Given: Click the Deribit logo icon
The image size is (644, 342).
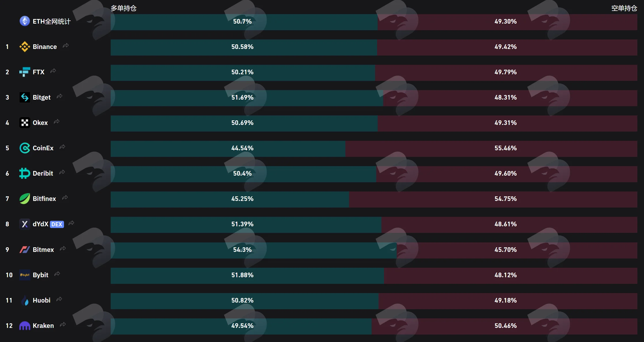Looking at the screenshot, I should point(25,173).
